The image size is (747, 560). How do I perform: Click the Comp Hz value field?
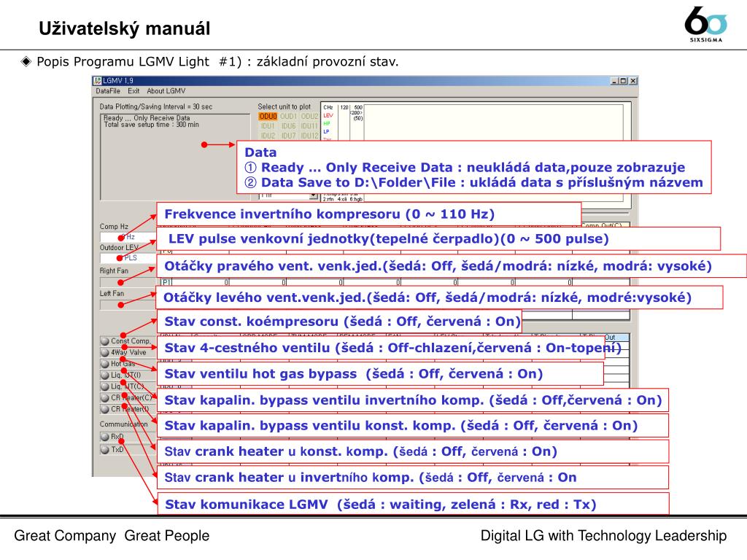coord(128,237)
